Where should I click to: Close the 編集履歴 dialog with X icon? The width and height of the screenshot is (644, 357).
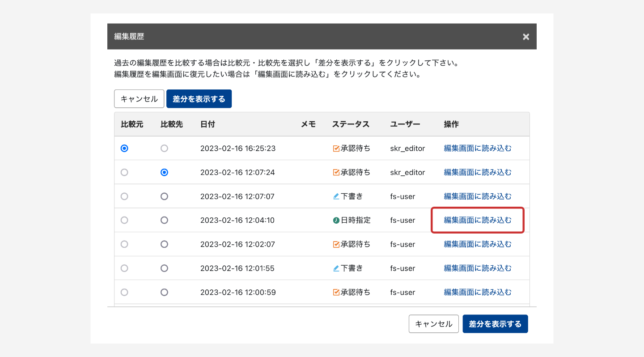[x=526, y=37]
